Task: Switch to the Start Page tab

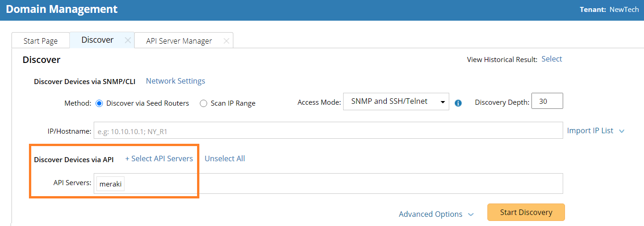Action: click(x=40, y=41)
